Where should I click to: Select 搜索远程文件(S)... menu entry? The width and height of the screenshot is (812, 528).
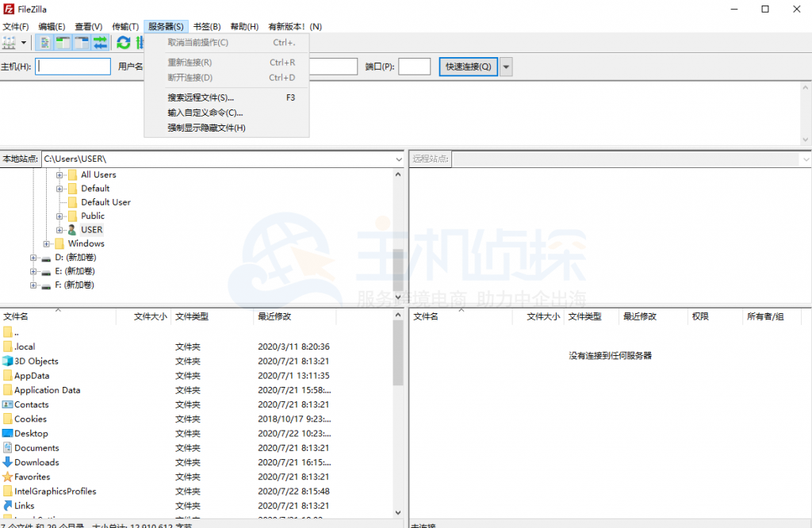227,98
